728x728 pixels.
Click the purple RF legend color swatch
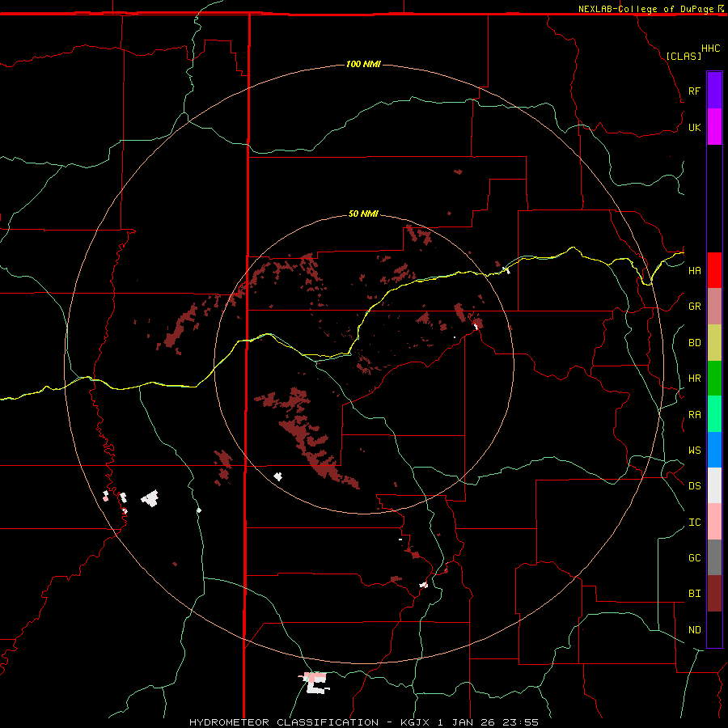(x=714, y=91)
